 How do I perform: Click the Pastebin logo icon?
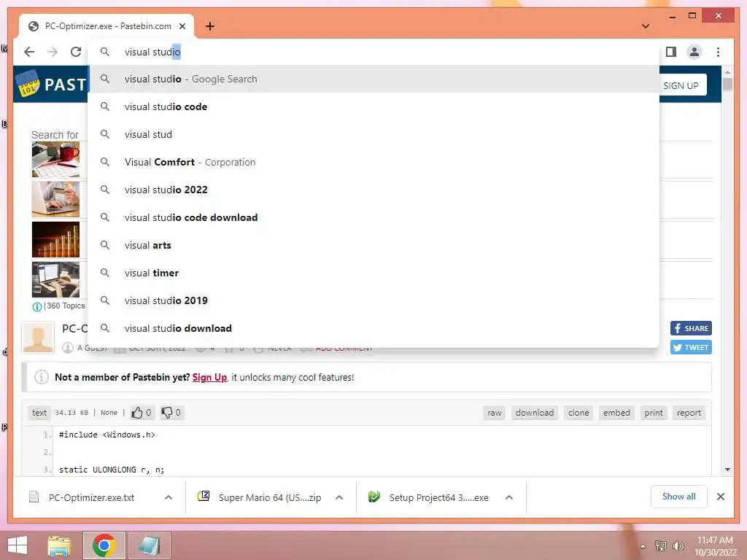[x=28, y=84]
